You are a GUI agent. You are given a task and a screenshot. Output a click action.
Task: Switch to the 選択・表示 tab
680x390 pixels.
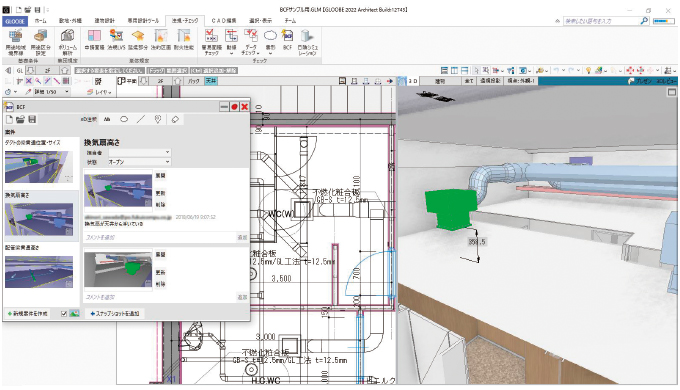[260, 21]
